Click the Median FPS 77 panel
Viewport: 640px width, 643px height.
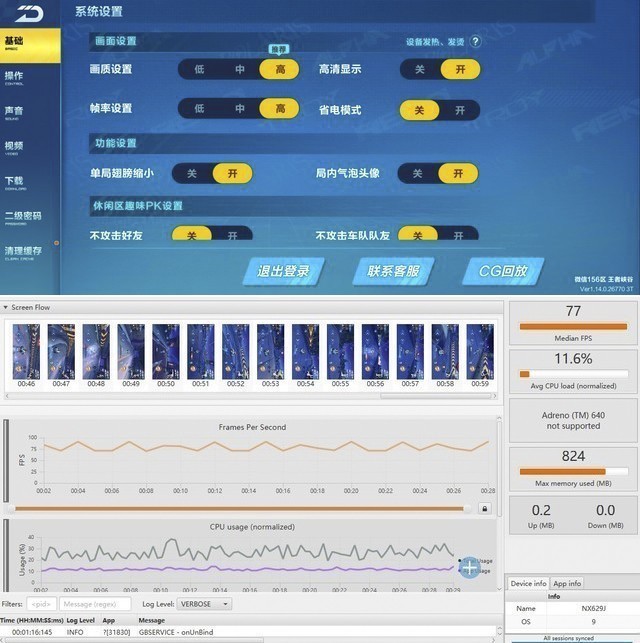coord(573,324)
